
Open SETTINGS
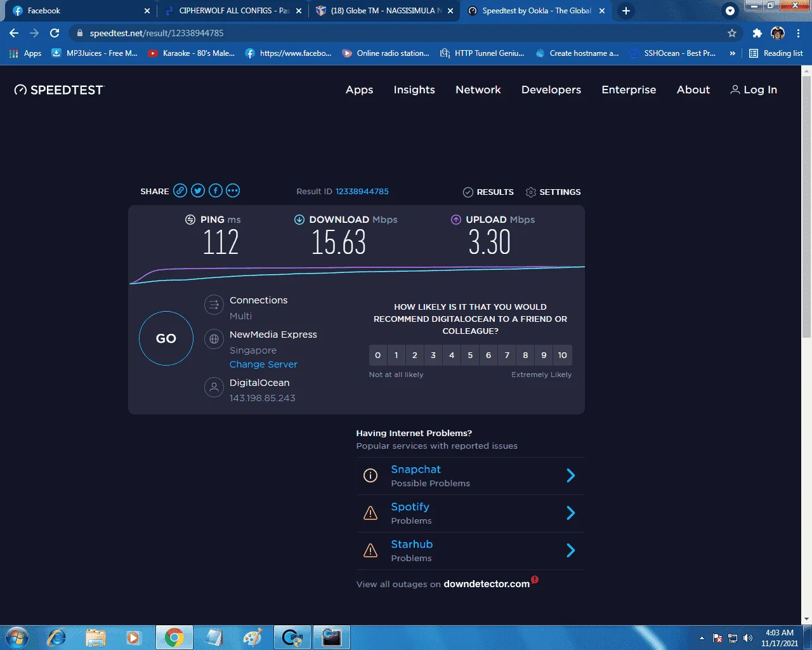coord(553,192)
